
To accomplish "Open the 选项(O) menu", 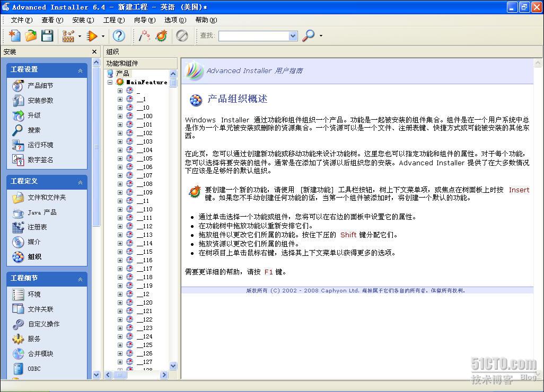I will tap(175, 20).
